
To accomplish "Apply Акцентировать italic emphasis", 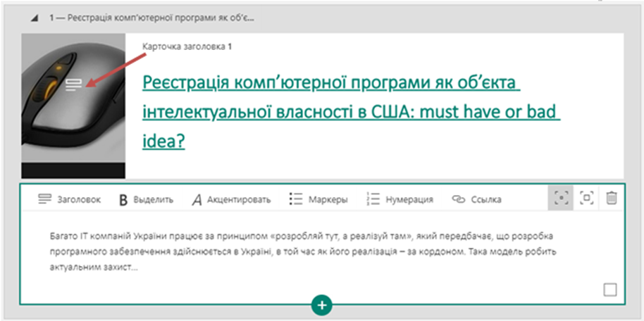I will (x=231, y=200).
